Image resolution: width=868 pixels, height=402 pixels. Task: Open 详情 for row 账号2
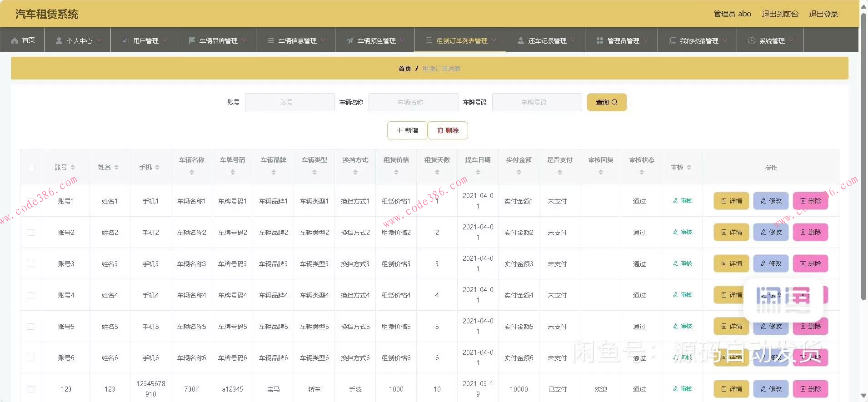[731, 232]
